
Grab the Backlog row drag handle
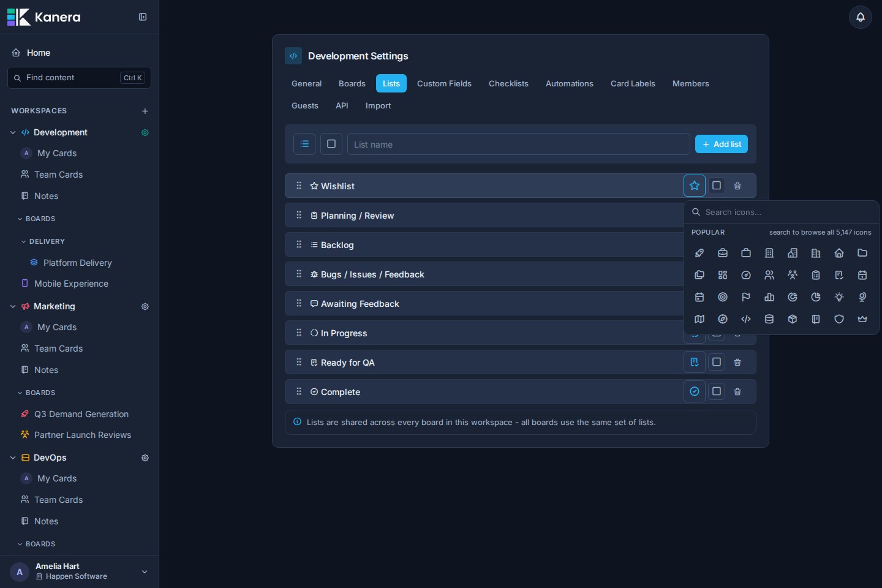[x=299, y=244]
